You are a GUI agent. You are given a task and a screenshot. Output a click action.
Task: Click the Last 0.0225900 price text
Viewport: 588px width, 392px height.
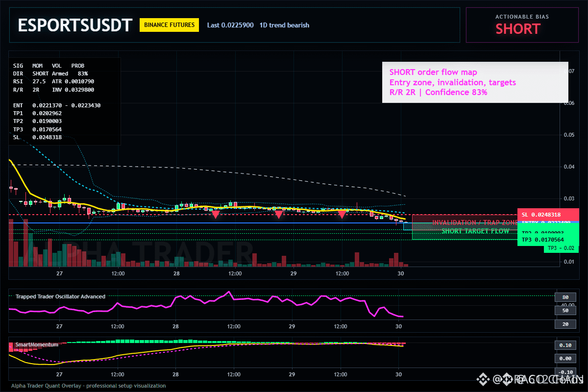[230, 25]
